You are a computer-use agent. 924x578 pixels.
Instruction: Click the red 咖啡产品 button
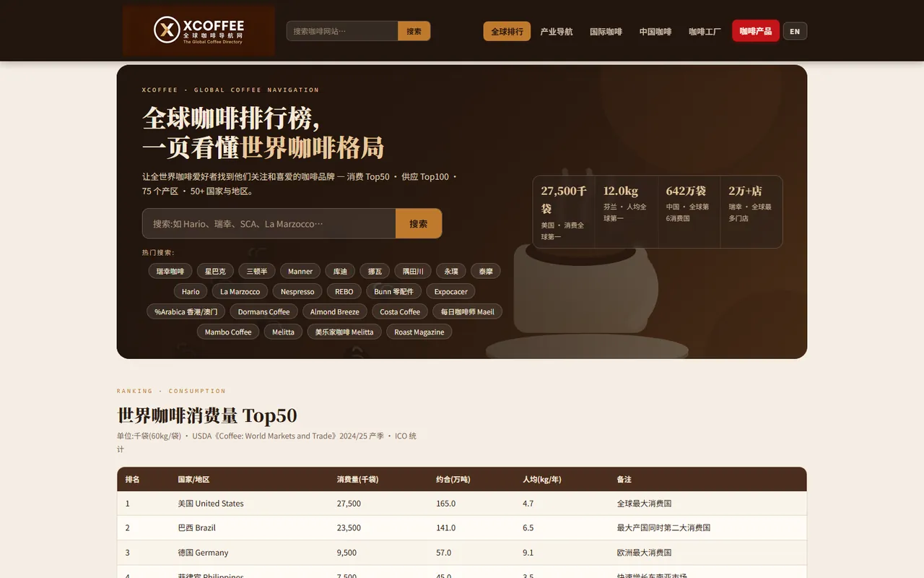(x=756, y=30)
